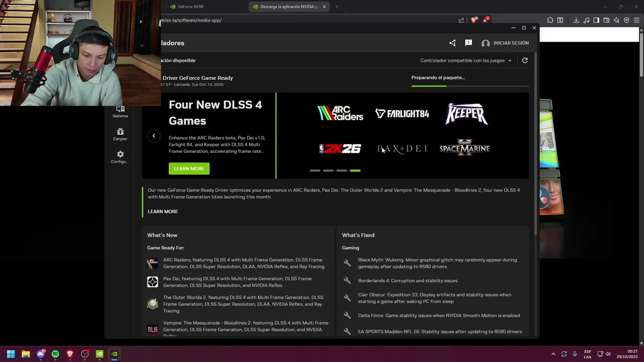
Task: Open the LEARN MORE link under driver description
Action: click(163, 212)
